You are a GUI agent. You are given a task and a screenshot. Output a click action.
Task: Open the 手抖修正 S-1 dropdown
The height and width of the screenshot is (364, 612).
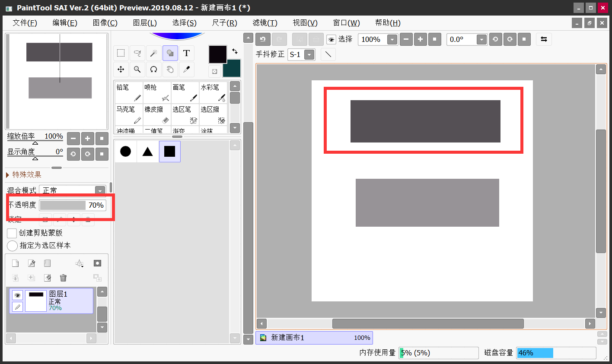(x=309, y=55)
